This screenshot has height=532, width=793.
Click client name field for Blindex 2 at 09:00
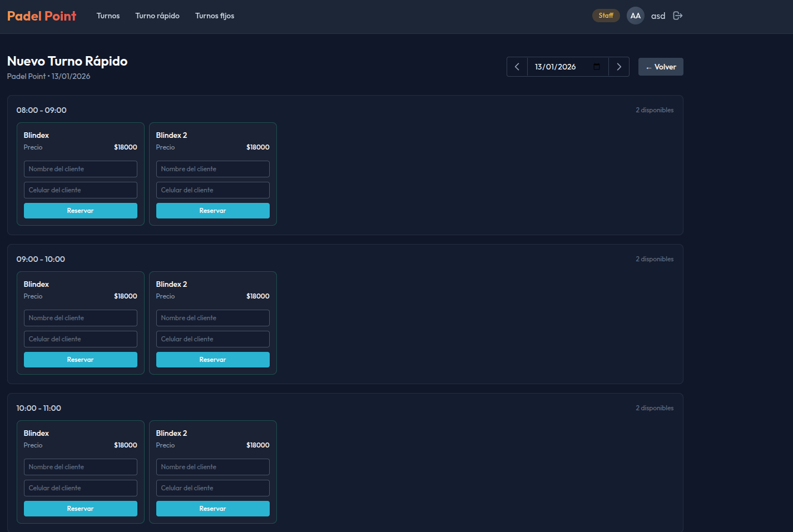(213, 318)
